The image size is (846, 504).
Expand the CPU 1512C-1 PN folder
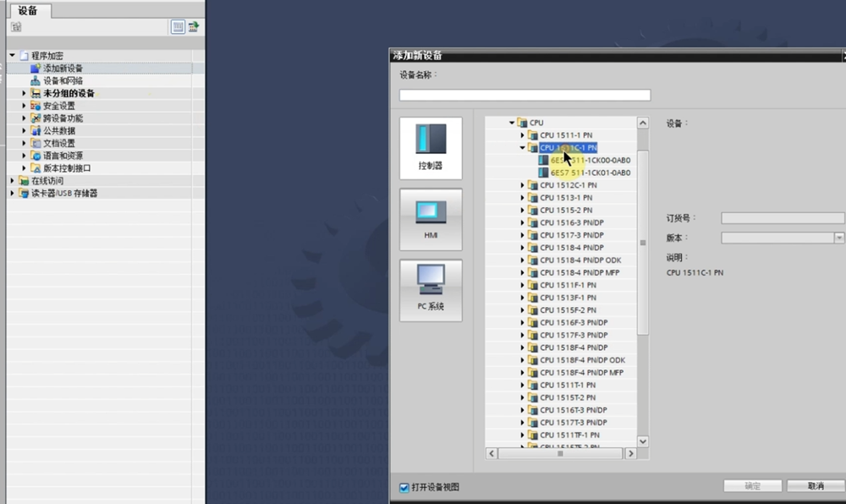point(523,185)
